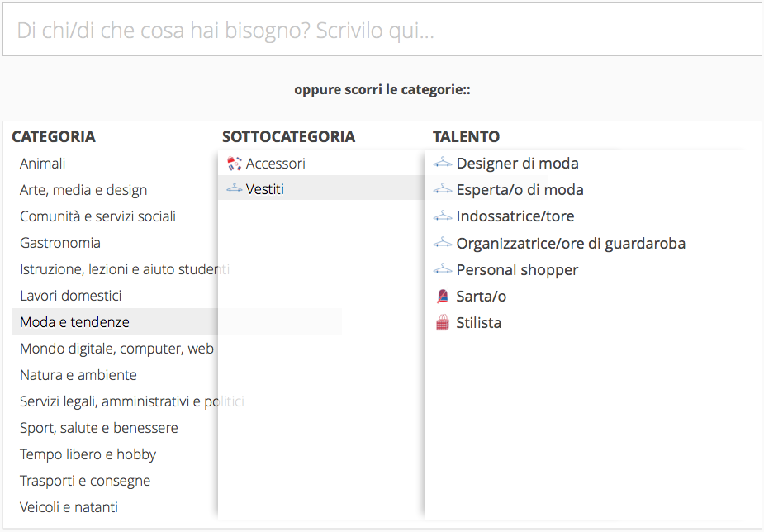Open the Veicoli e natanti category
The width and height of the screenshot is (764, 532).
[x=69, y=507]
